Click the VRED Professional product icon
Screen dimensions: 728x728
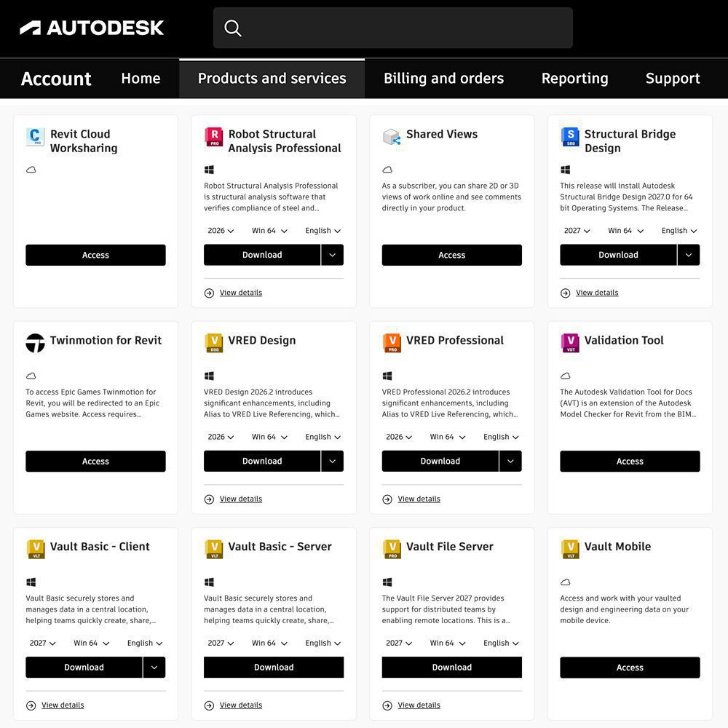[392, 343]
